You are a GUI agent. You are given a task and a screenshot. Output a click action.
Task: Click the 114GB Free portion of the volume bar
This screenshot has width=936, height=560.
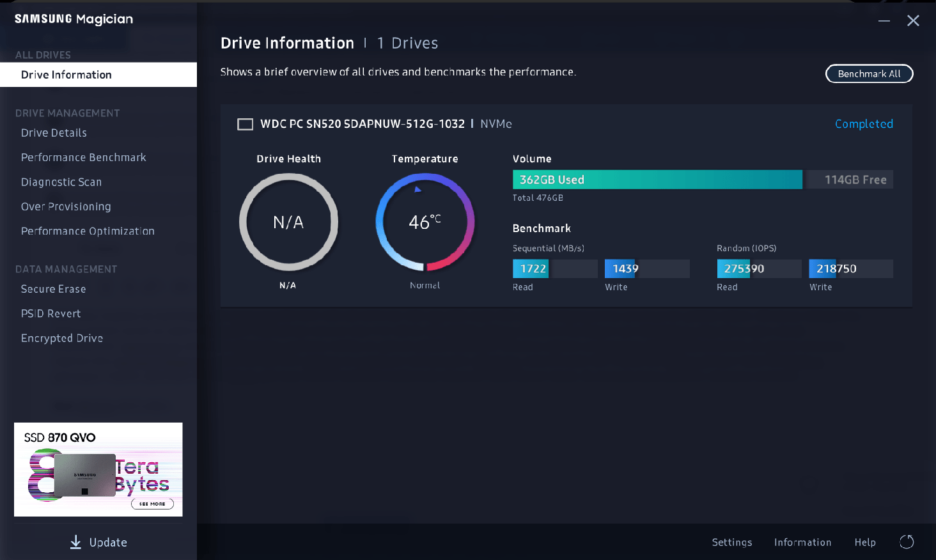(849, 180)
